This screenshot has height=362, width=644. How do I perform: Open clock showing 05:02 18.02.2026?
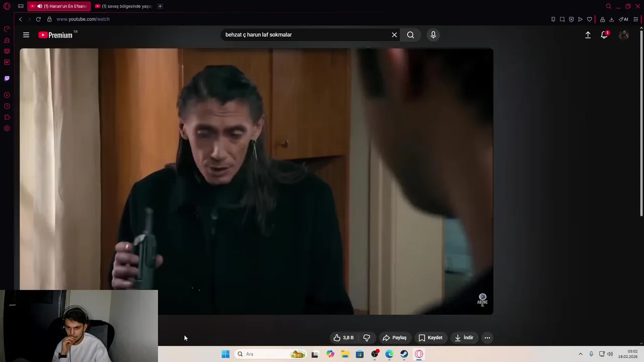click(x=628, y=354)
